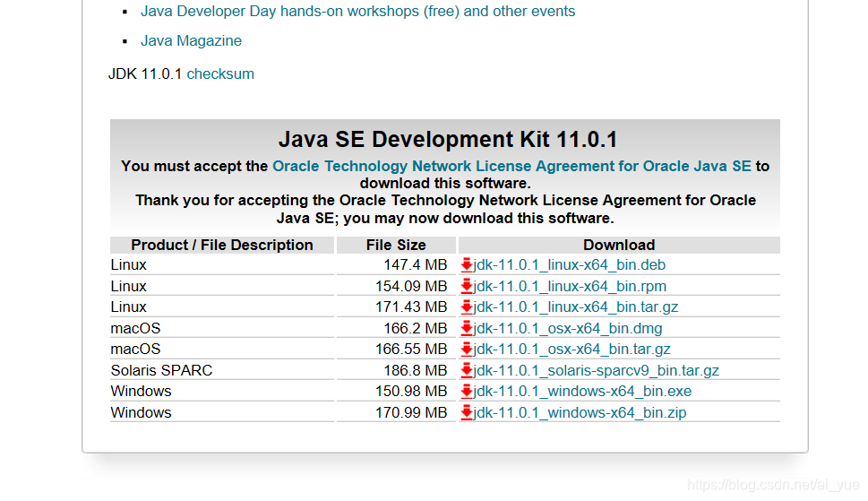Select the 186.8 MB file size cell
Viewport: 868px width, 501px height.
point(396,370)
